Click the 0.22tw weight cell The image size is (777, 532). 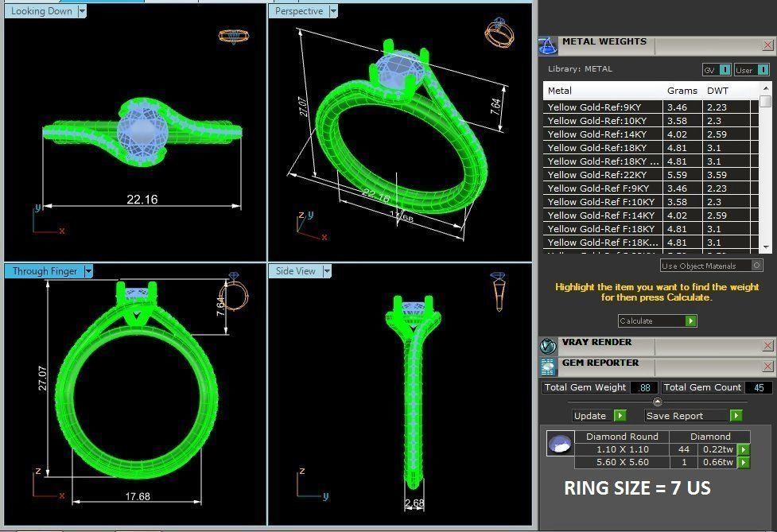(x=718, y=449)
